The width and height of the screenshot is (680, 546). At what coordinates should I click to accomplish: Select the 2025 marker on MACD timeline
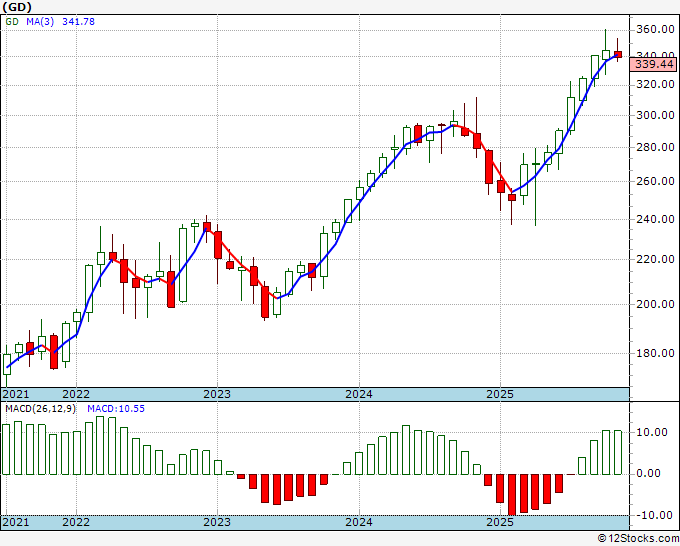coord(500,521)
